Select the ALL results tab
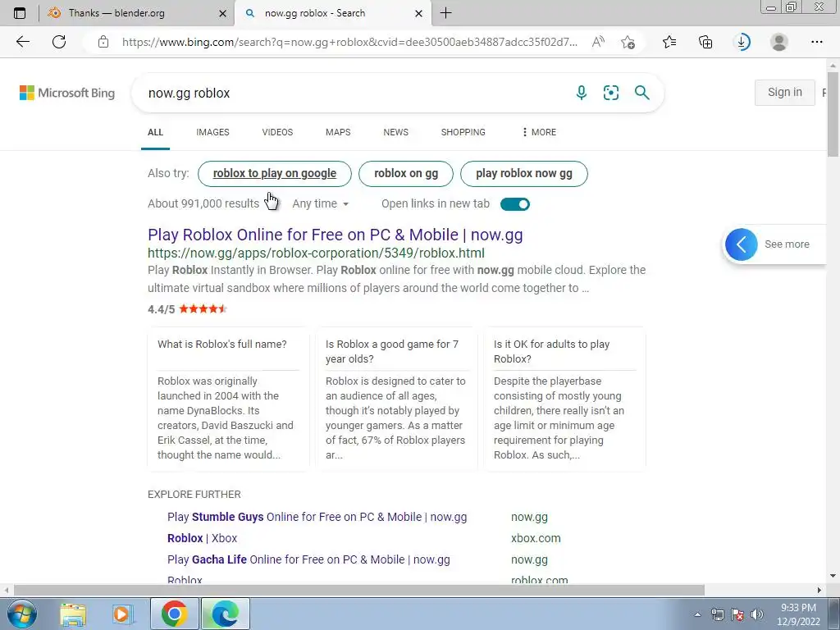This screenshot has width=840, height=630. click(x=155, y=132)
